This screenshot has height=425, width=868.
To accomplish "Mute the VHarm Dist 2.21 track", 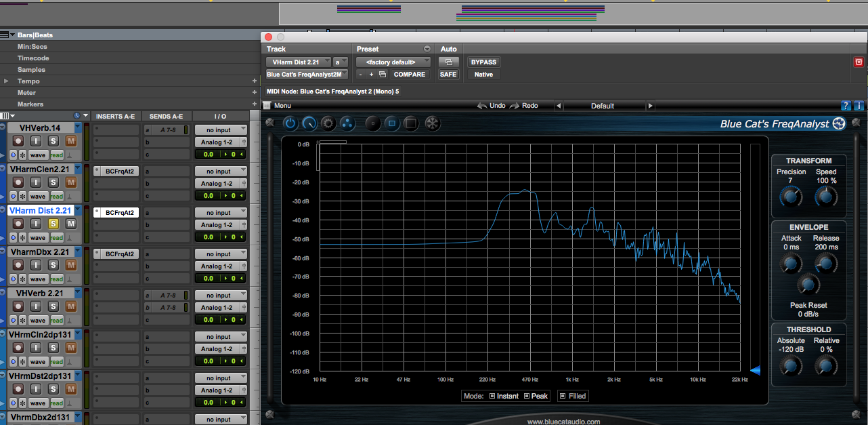I will coord(71,224).
